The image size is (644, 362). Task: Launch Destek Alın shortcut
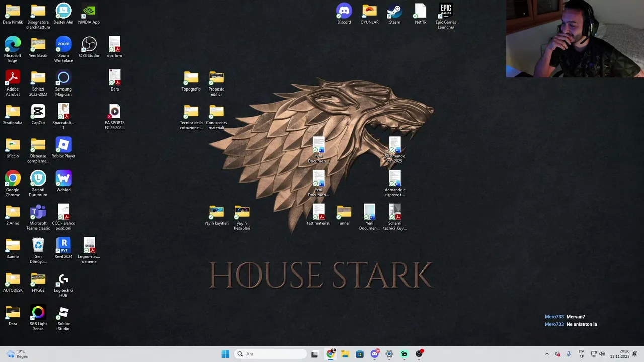(63, 14)
